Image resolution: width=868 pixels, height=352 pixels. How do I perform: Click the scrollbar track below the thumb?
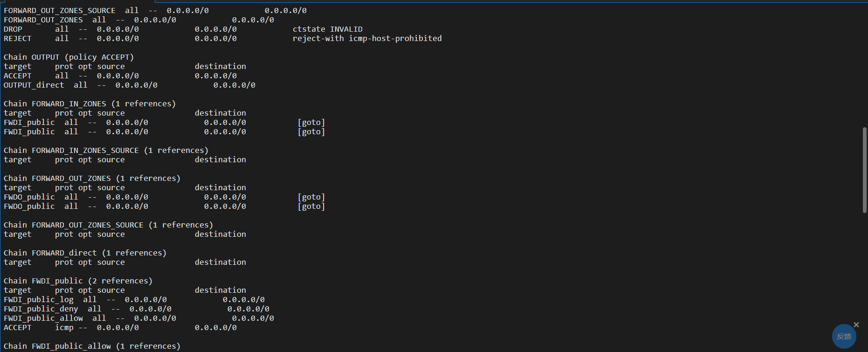click(865, 280)
